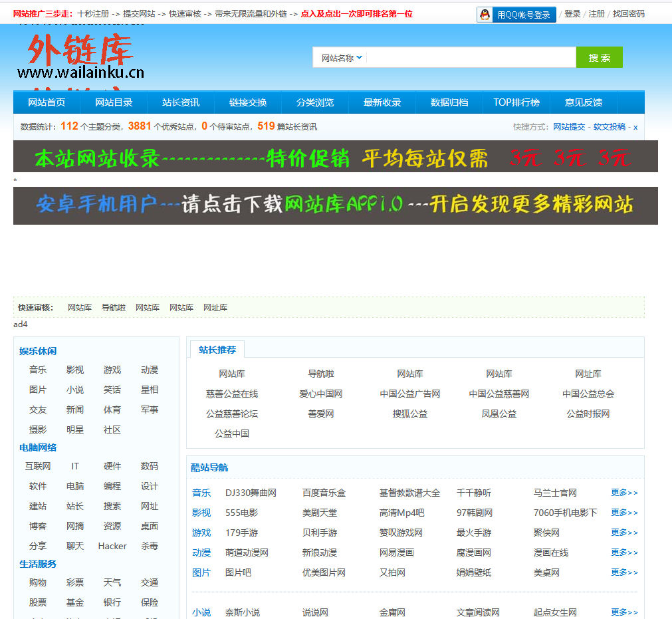
Task: Expand 更多>> in the 音乐 row
Action: pos(624,493)
